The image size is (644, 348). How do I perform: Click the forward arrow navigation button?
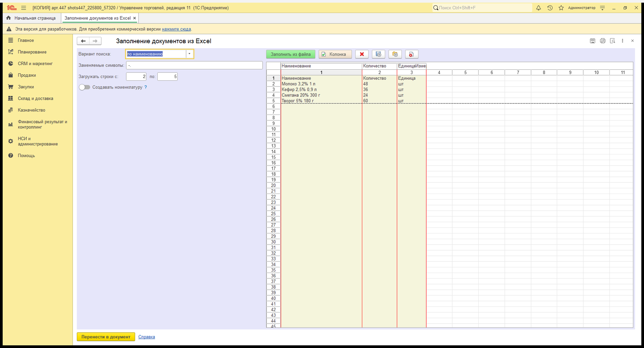[x=95, y=41]
